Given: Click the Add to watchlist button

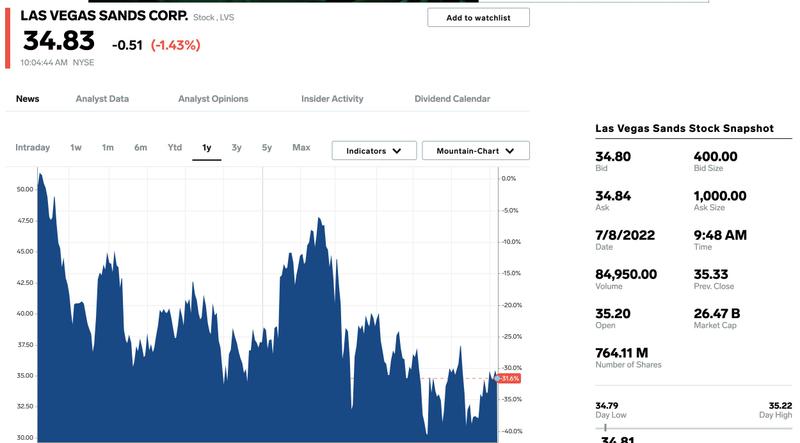Looking at the screenshot, I should 478,18.
